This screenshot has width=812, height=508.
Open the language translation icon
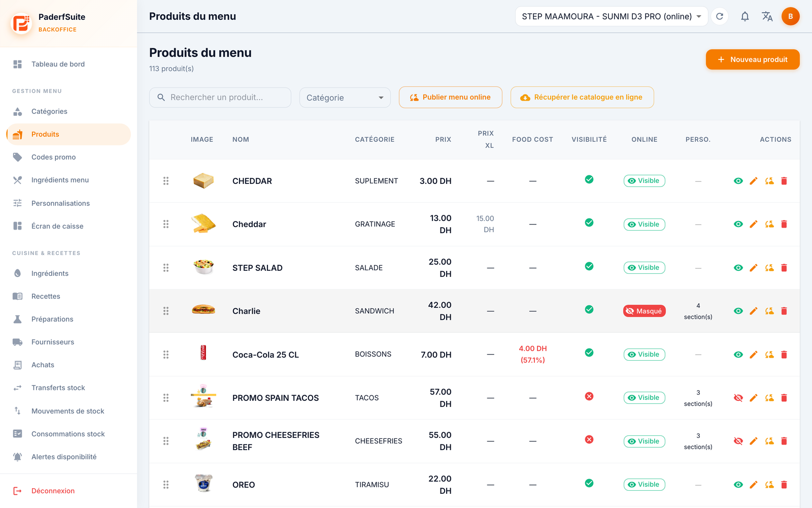[767, 16]
